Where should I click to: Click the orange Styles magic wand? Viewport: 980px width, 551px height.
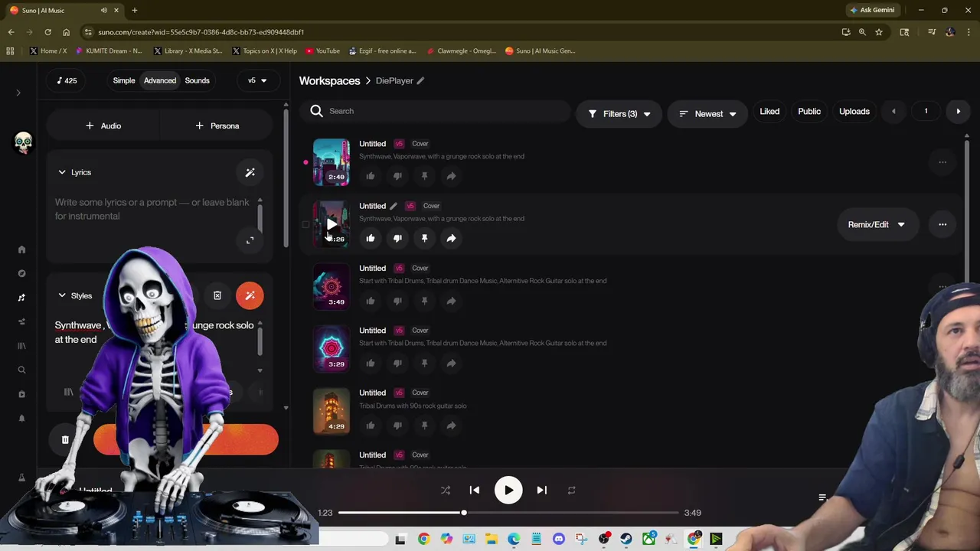[x=250, y=295]
